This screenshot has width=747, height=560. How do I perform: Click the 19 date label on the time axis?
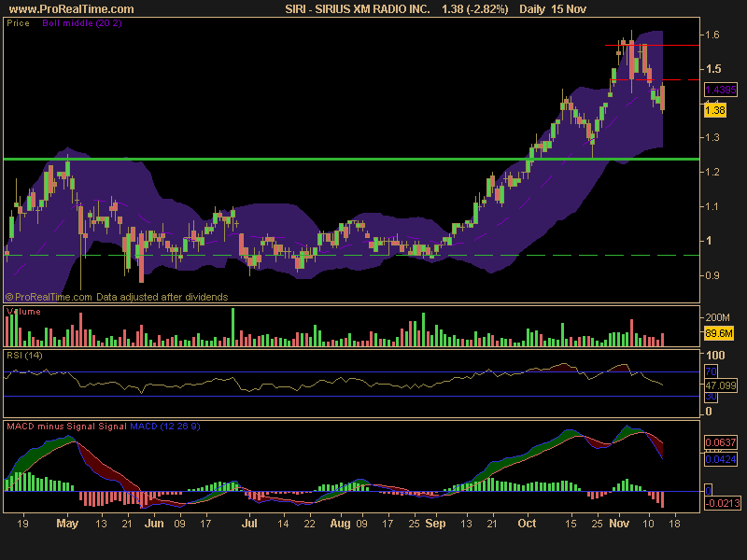pyautogui.click(x=22, y=524)
